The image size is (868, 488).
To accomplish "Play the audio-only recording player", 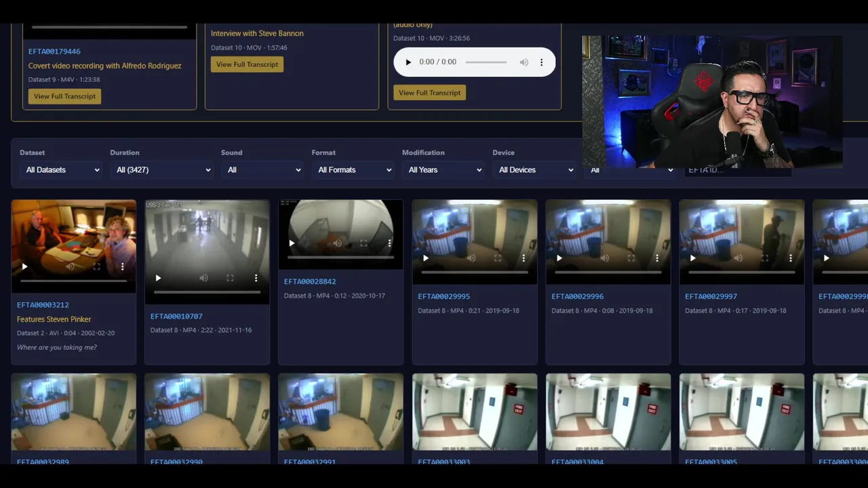I will (408, 62).
